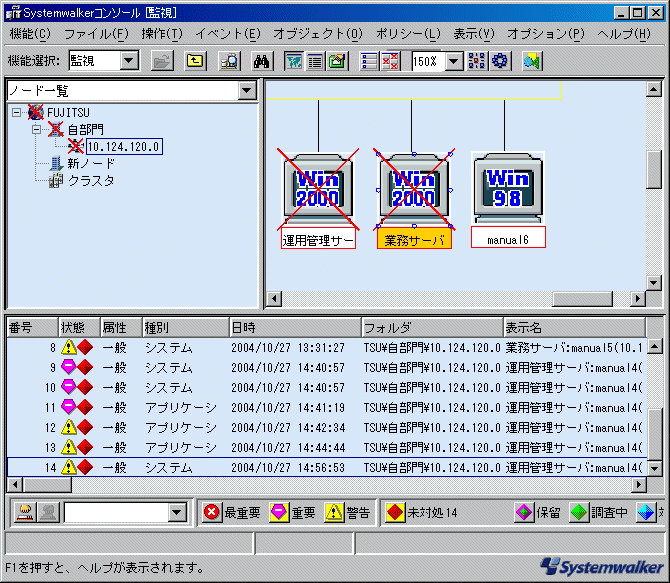Open the ノード一覧 tree selector dropdown
This screenshot has height=583, width=670.
(247, 91)
